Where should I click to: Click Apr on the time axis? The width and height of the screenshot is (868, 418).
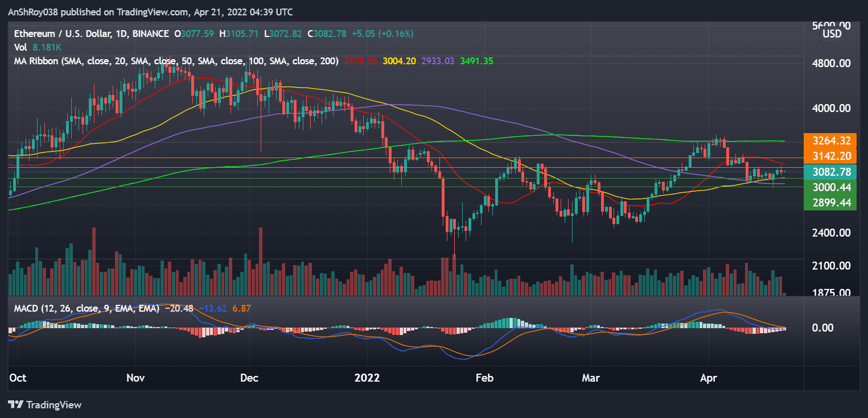(x=709, y=378)
